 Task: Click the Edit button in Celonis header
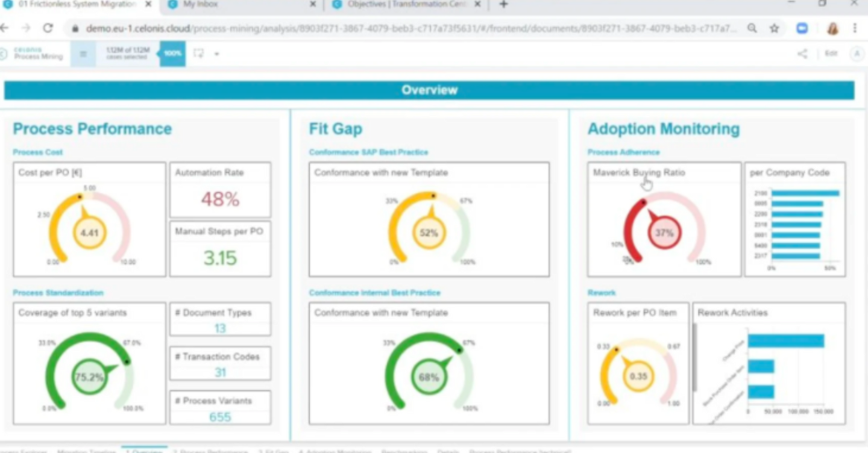831,54
